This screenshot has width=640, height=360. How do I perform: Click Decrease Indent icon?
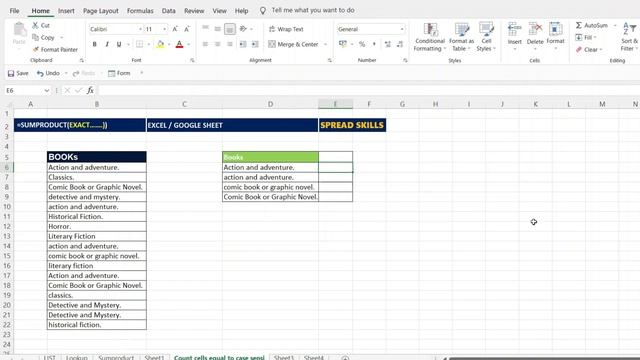tap(243, 44)
